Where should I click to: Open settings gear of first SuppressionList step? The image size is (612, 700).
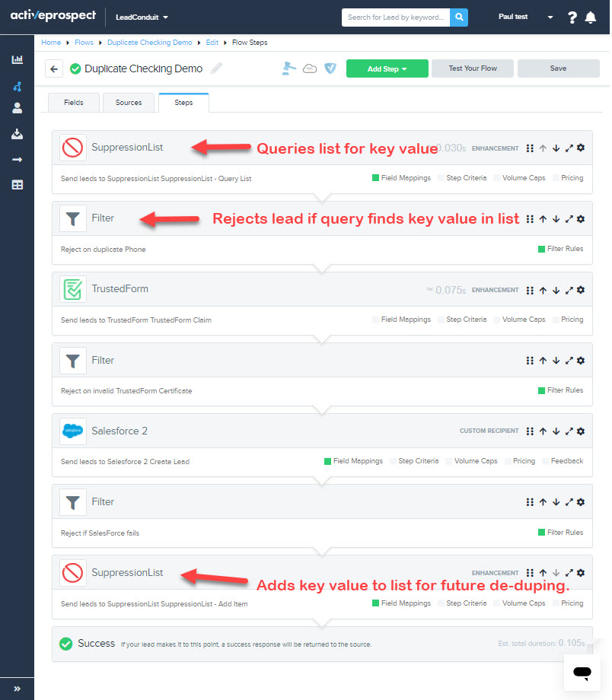pos(581,148)
